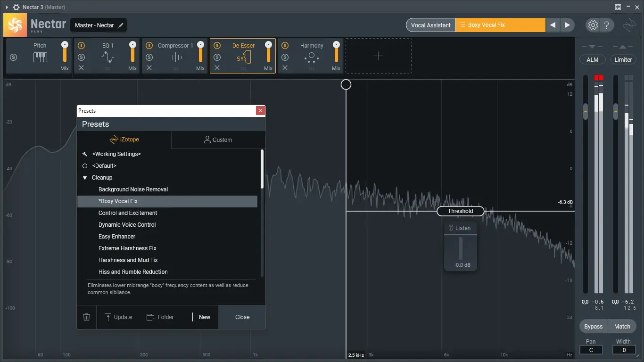This screenshot has height=362, width=644.
Task: Edit the Master - Nectar name with pencil
Action: tap(121, 25)
